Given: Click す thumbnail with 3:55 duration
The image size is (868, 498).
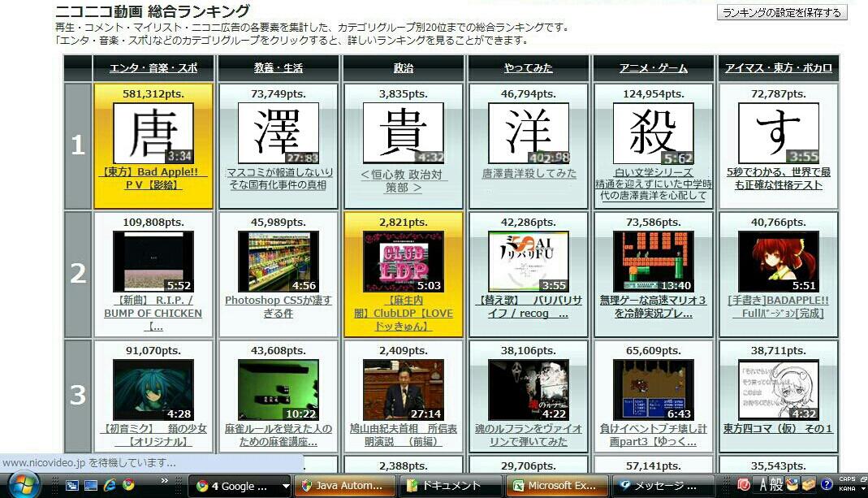Looking at the screenshot, I should pyautogui.click(x=779, y=133).
